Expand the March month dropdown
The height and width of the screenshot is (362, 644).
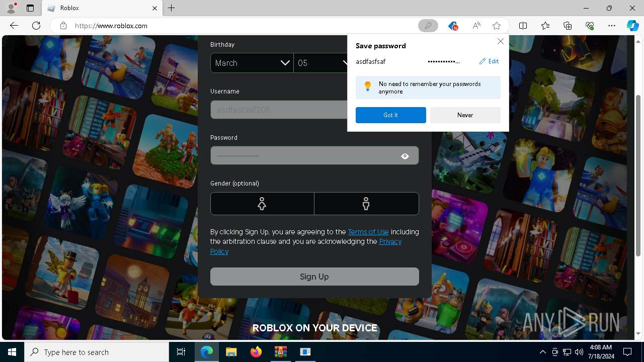pyautogui.click(x=252, y=63)
